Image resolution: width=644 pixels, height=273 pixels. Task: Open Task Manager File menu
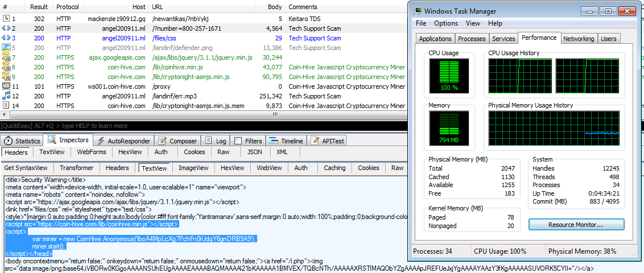click(x=421, y=23)
